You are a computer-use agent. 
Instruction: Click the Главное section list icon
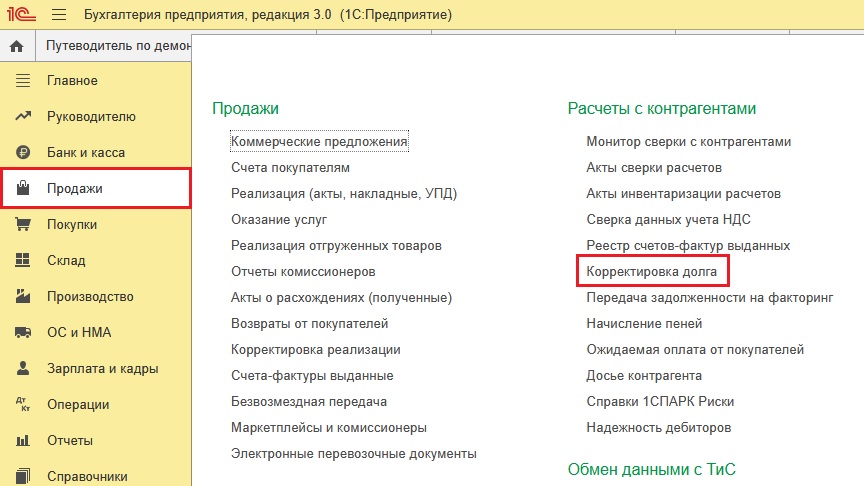[x=23, y=80]
